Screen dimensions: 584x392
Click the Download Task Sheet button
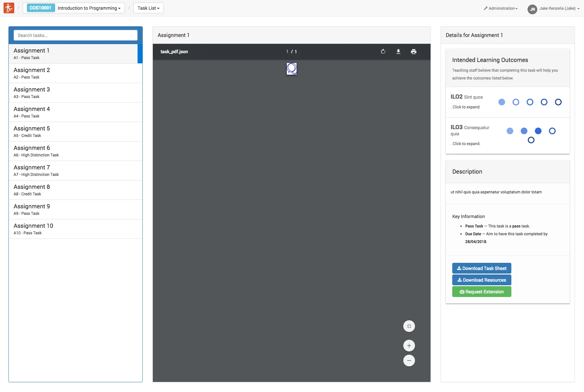click(x=481, y=268)
